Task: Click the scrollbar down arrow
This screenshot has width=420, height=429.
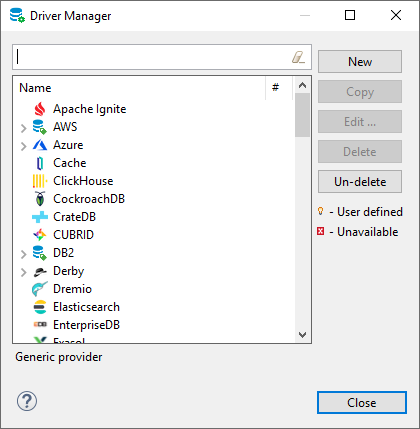Action: pos(302,335)
